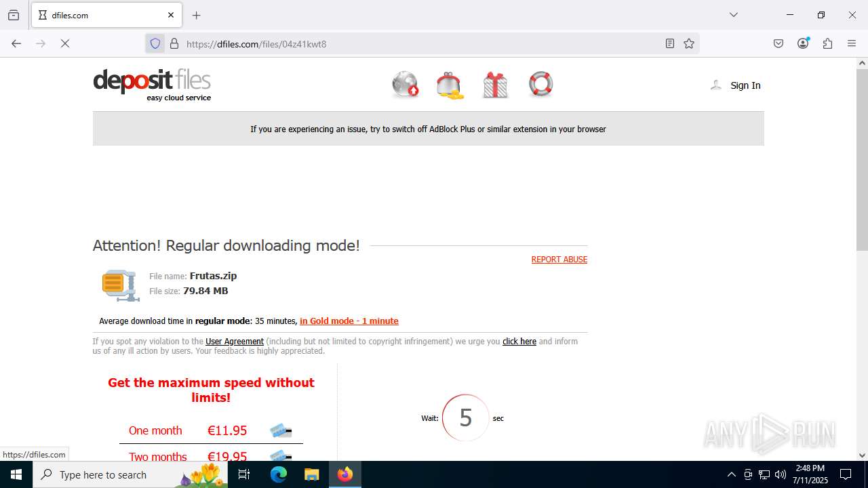
Task: Click the taskbar search box
Action: (x=129, y=474)
